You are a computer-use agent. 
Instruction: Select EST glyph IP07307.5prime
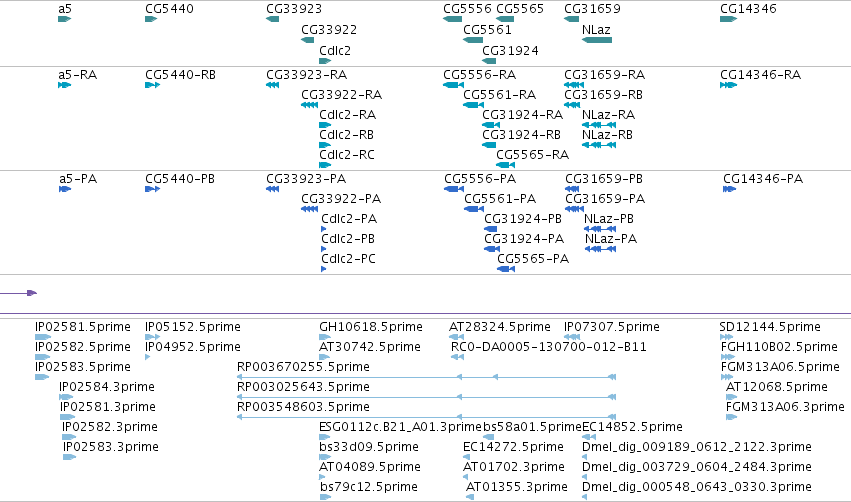pyautogui.click(x=571, y=337)
